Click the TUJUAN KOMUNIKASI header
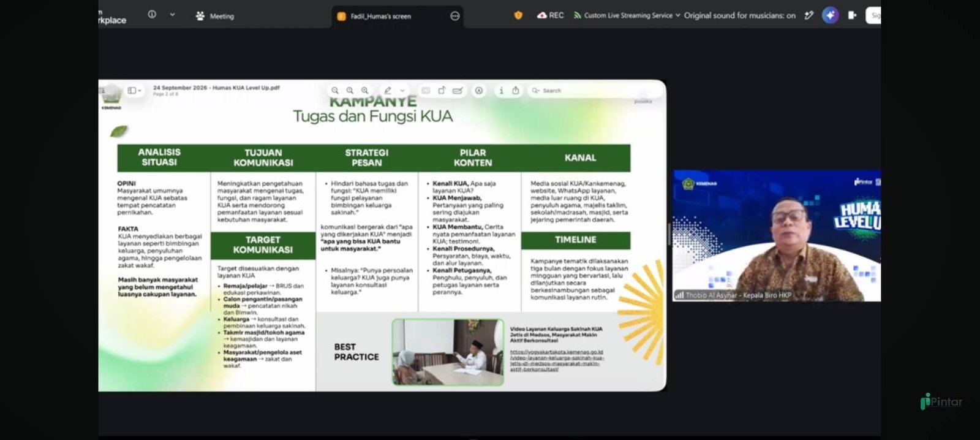The image size is (980, 440). click(263, 157)
